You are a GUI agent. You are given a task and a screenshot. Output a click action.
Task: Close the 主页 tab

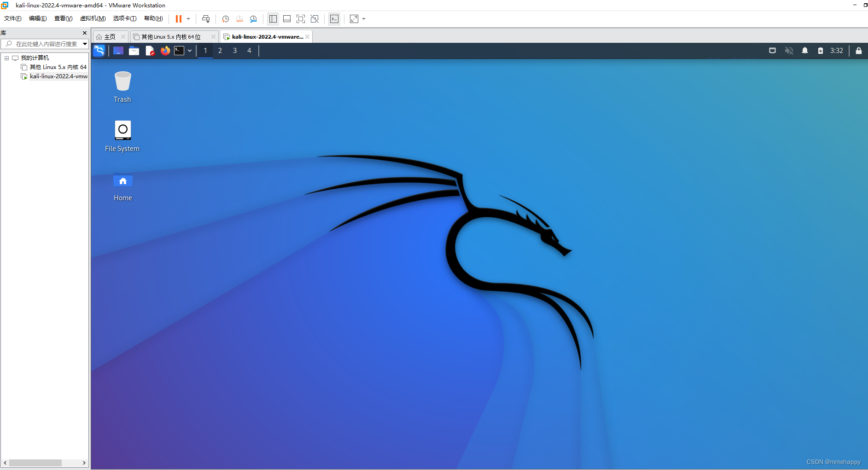pos(123,37)
